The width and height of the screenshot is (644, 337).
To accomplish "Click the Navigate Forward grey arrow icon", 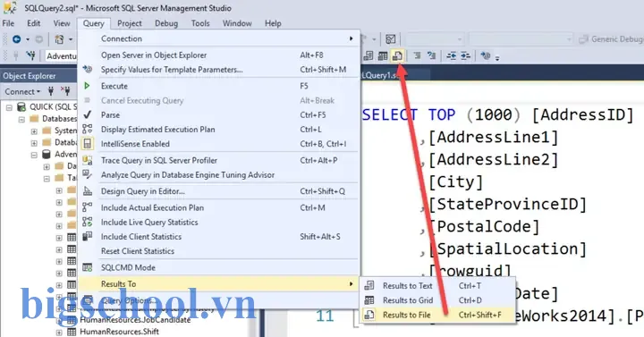I will [38, 39].
